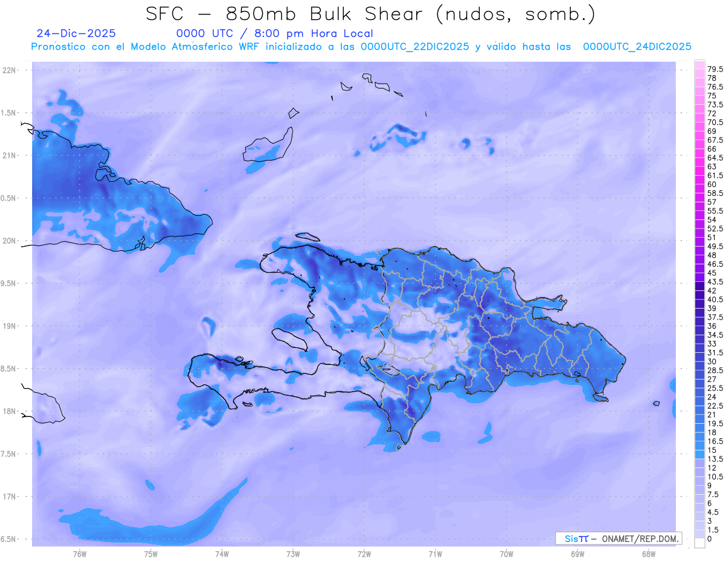The width and height of the screenshot is (728, 562).
Task: Click the "55.5" color scale value
Action: pos(715,210)
